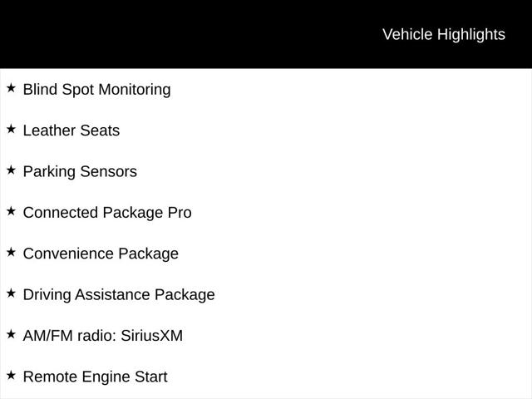Image resolution: width=532 pixels, height=399 pixels.
Task: Click the star next to AM/FM radio
Action: pos(11,334)
